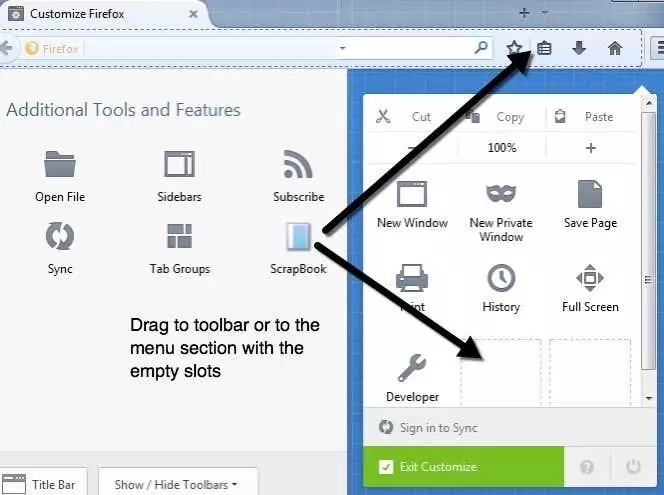The height and width of the screenshot is (495, 664).
Task: Open a new tab with plus button
Action: pyautogui.click(x=524, y=13)
